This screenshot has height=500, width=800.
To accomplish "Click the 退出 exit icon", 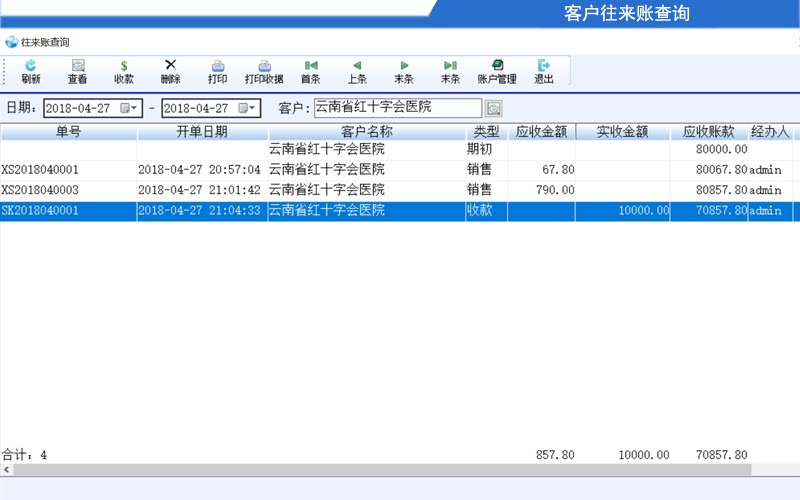I will (x=544, y=71).
